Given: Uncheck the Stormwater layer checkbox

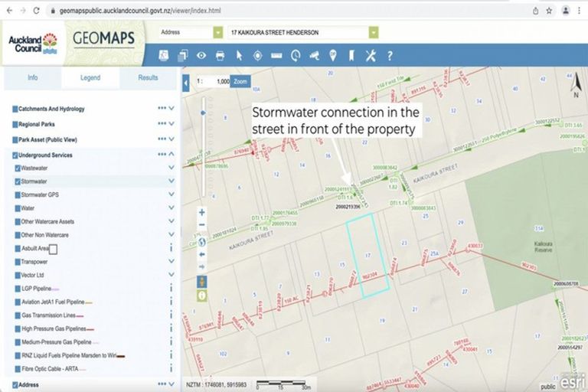Looking at the screenshot, I should [x=18, y=181].
